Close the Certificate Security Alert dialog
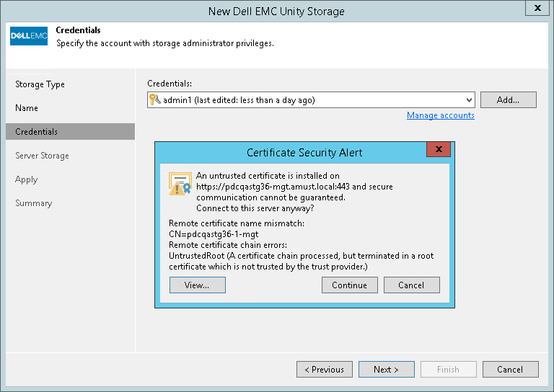The image size is (554, 392). tap(438, 151)
